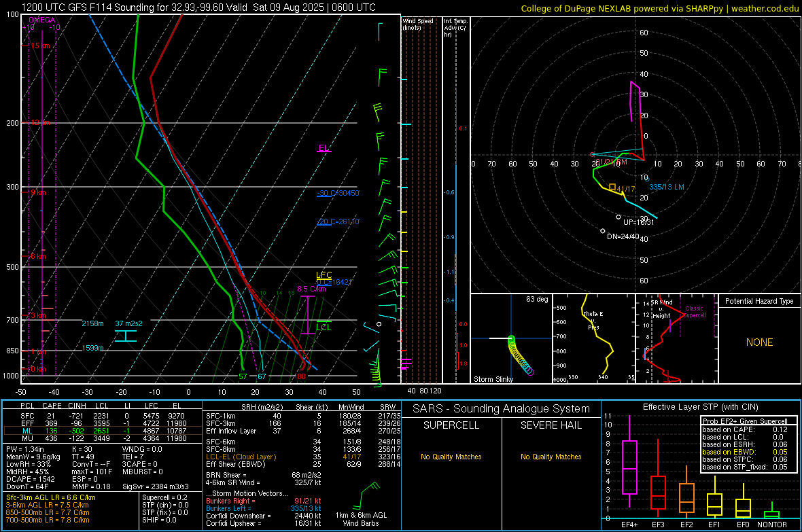The width and height of the screenshot is (802, 532).
Task: Click the SigSvr = 2384 m3/s3 value
Action: coord(156,486)
